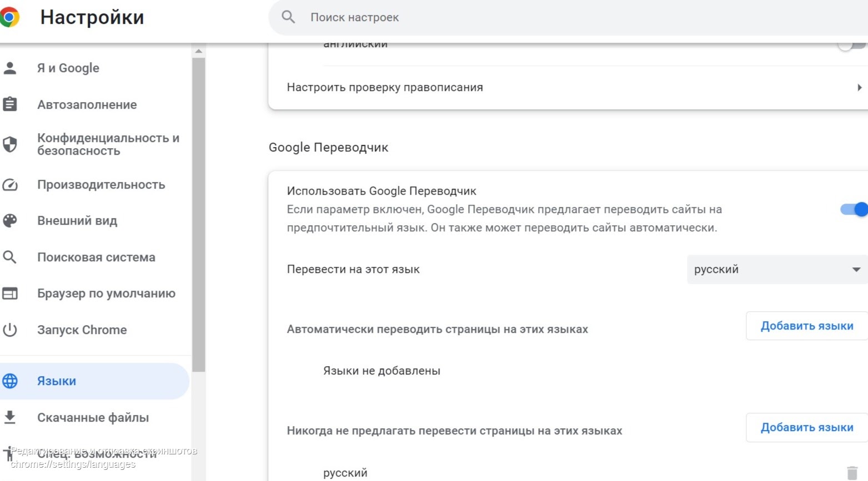This screenshot has height=481, width=868.
Task: Add languages to never-translate list
Action: click(807, 427)
